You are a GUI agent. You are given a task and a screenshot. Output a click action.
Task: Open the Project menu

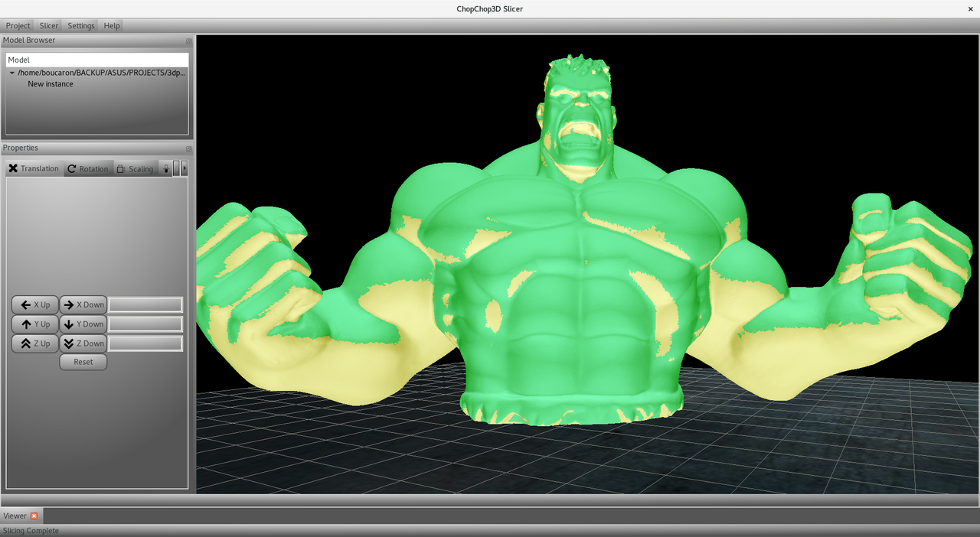point(18,25)
